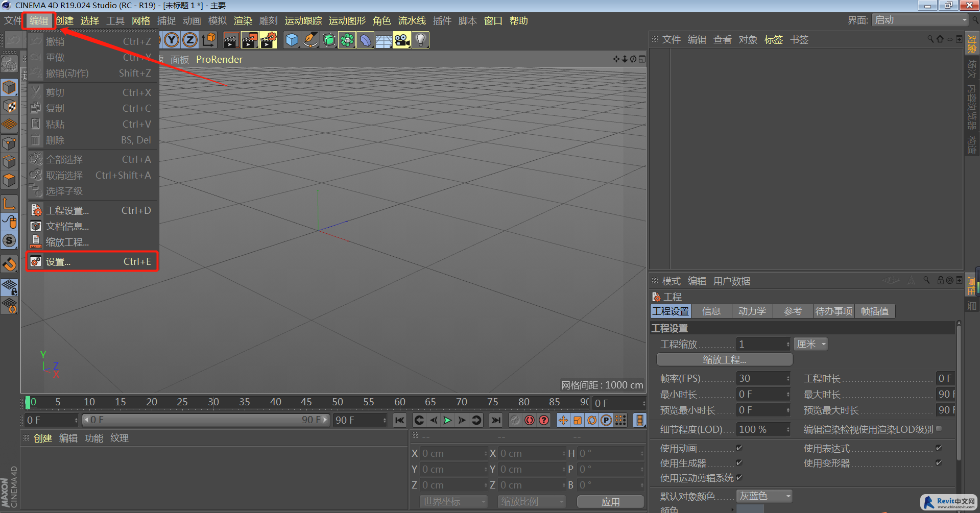Click 缩放工程... in edit menu
The height and width of the screenshot is (513, 980).
point(92,242)
